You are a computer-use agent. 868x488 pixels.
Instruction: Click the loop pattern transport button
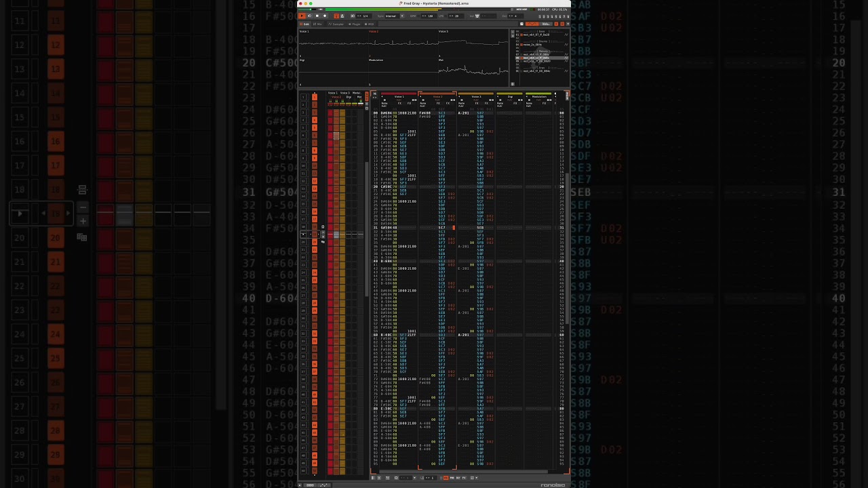[309, 16]
